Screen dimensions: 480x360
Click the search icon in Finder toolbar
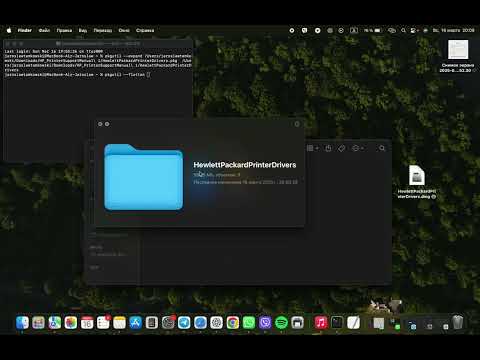382,148
